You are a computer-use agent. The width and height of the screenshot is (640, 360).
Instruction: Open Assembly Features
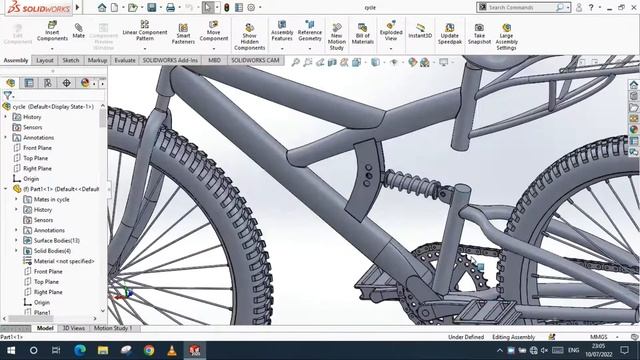tap(282, 31)
